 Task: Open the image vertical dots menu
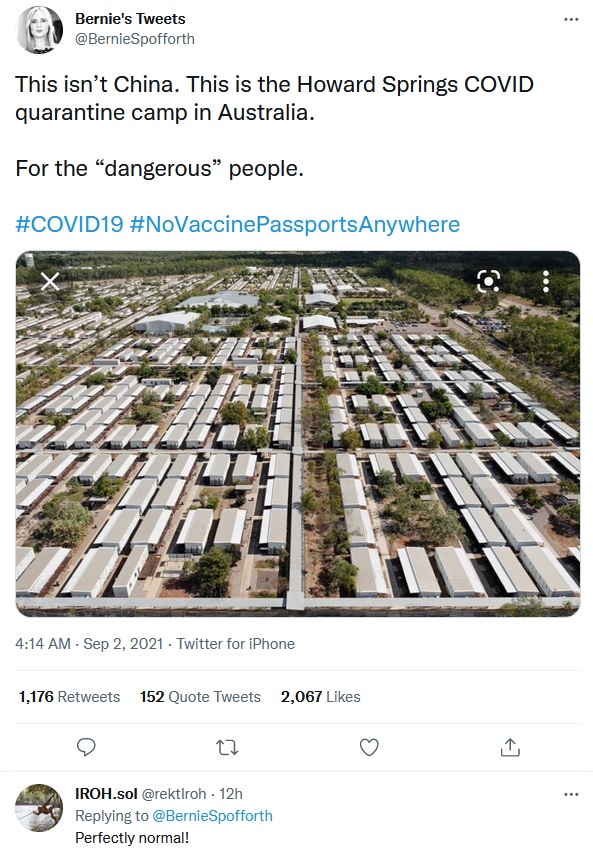tap(546, 281)
